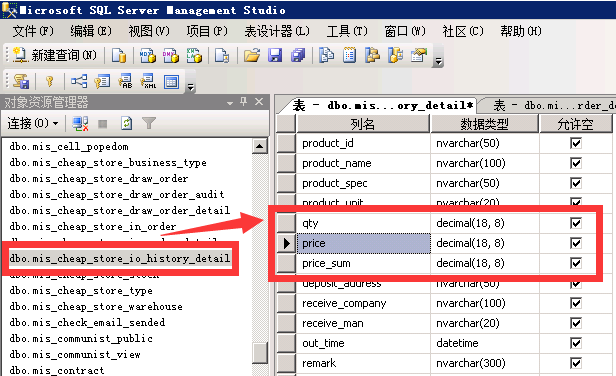Click the Object Explorer scrollbar up arrow
This screenshot has width=616, height=376.
pyautogui.click(x=259, y=147)
